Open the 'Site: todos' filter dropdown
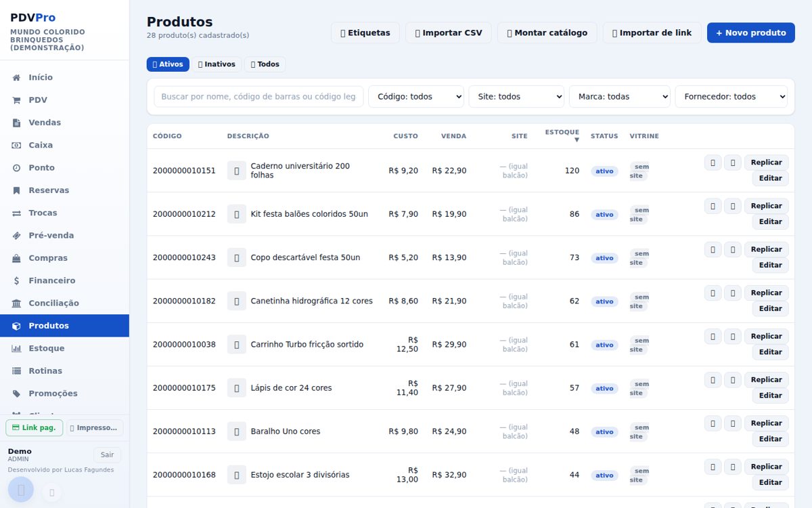Screen dimensions: 812x508 pos(516,97)
